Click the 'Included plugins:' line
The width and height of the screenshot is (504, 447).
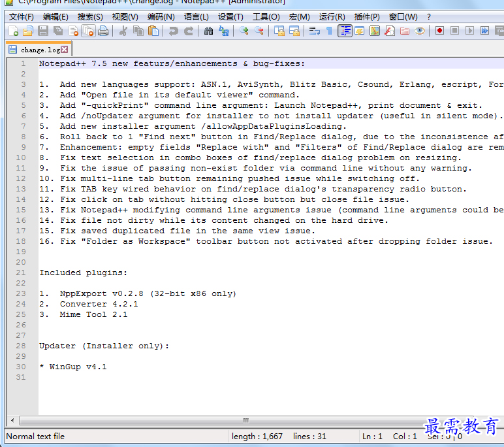(x=84, y=273)
